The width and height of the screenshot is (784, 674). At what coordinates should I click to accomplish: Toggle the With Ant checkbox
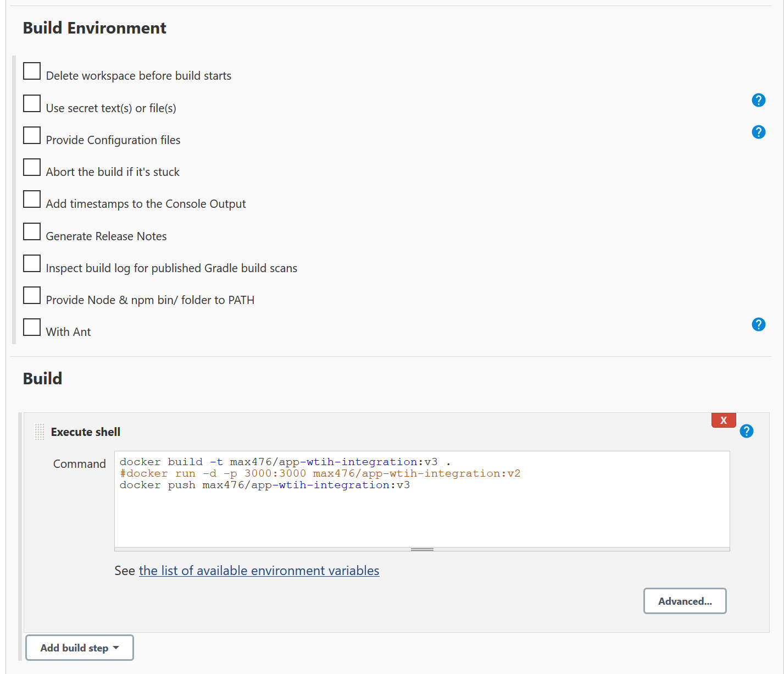coord(32,327)
